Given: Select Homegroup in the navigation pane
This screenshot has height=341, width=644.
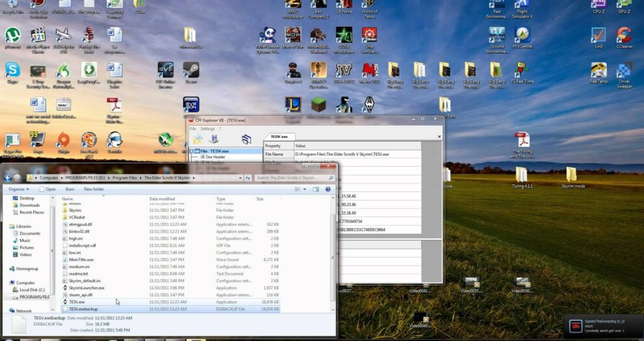Looking at the screenshot, I should [x=27, y=269].
